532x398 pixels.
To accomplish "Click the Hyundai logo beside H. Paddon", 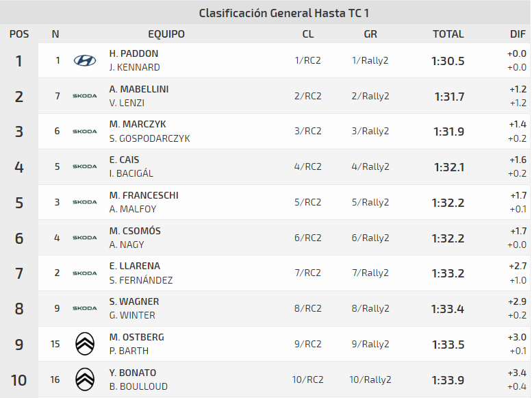I will point(85,60).
